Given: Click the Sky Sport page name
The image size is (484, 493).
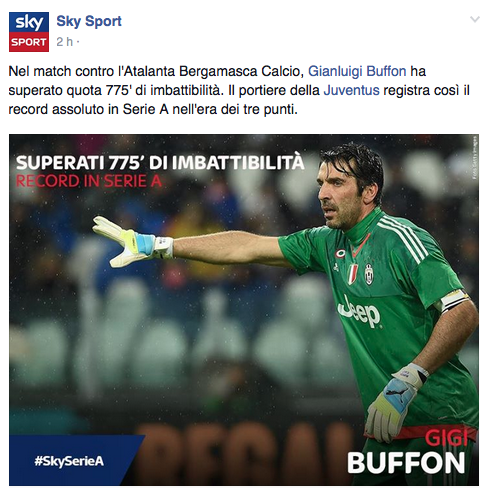Looking at the screenshot, I should pyautogui.click(x=89, y=21).
